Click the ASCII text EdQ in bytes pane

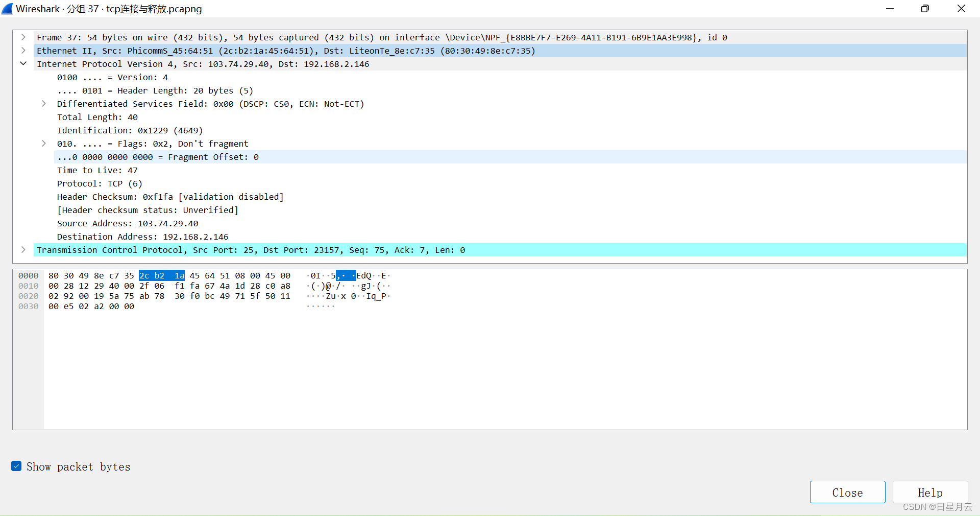click(364, 275)
